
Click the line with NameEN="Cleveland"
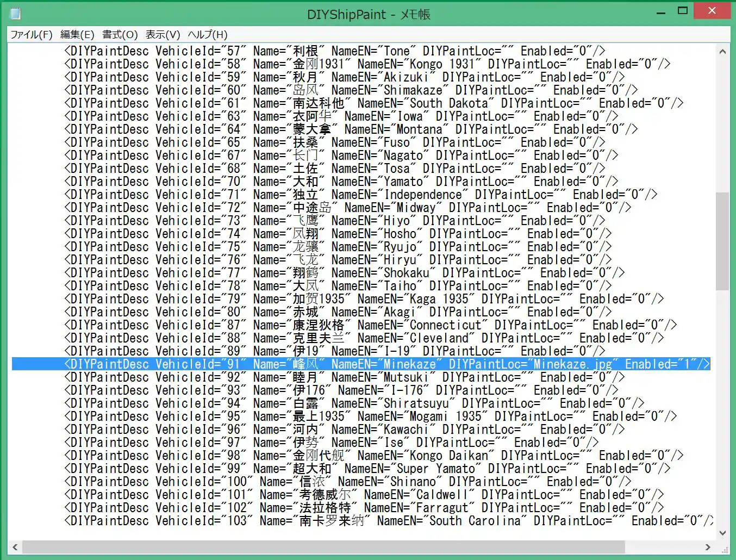(x=364, y=338)
